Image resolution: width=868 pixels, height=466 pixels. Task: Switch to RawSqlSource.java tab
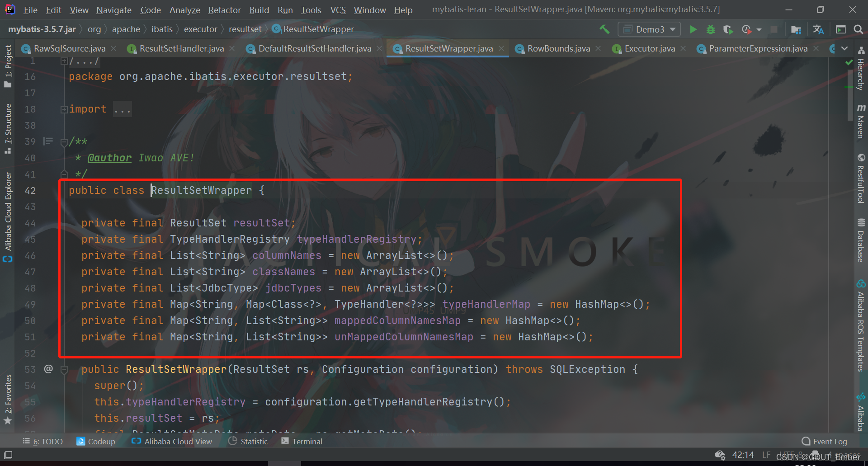pyautogui.click(x=69, y=48)
